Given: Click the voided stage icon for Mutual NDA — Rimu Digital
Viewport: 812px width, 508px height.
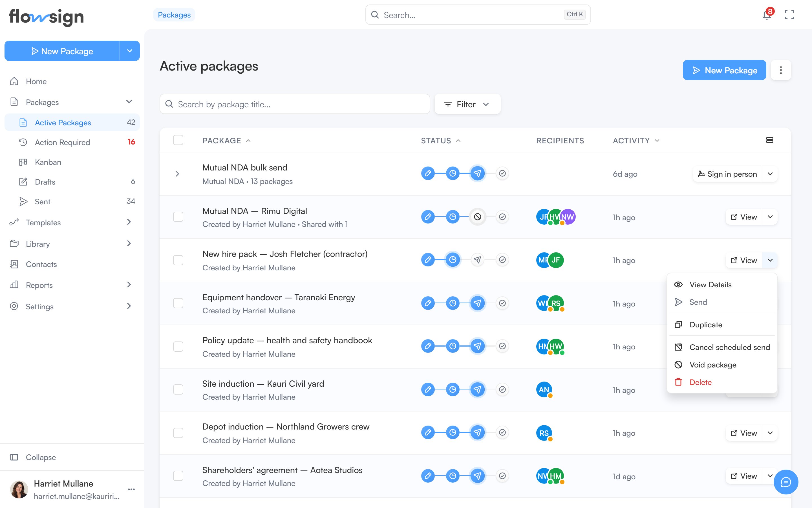Looking at the screenshot, I should (x=477, y=217).
